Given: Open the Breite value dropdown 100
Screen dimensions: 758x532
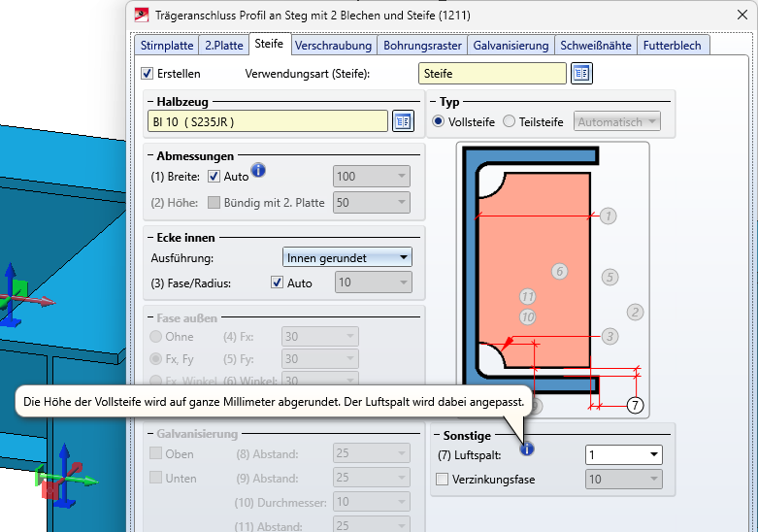Looking at the screenshot, I should pos(372,176).
